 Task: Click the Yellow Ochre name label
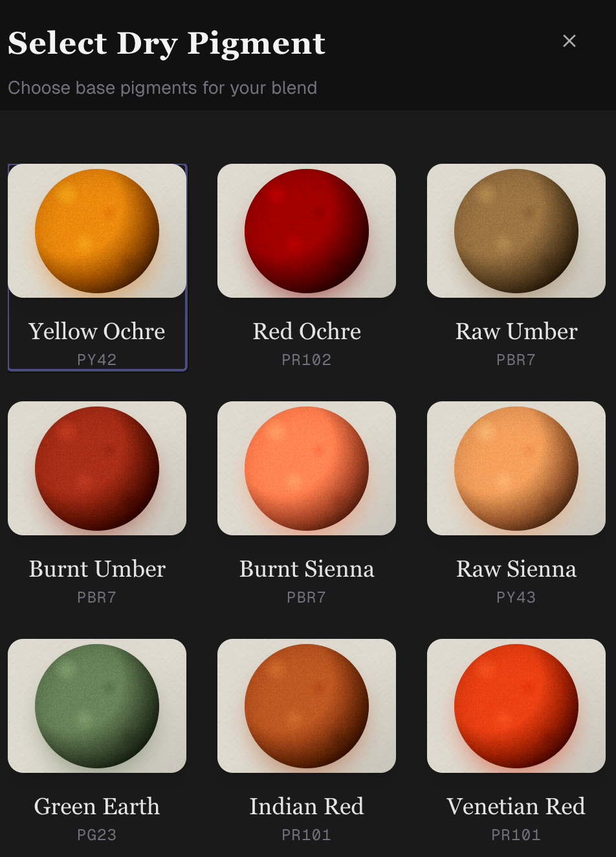pyautogui.click(x=97, y=331)
